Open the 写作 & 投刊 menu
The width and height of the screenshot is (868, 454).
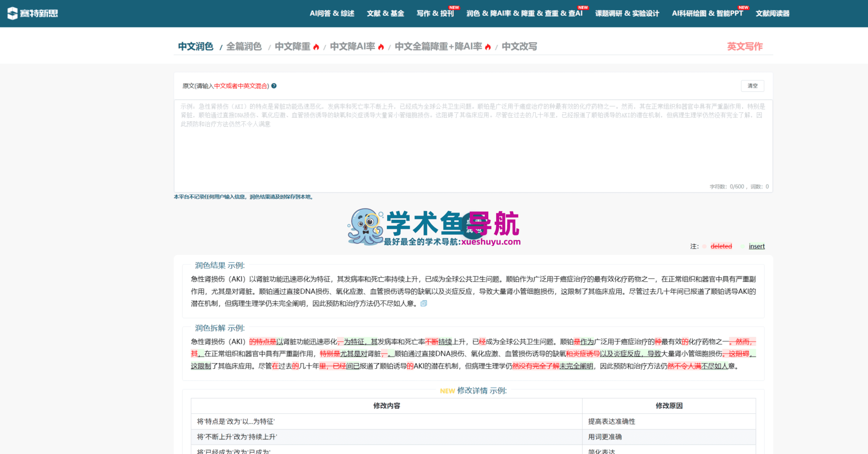click(x=435, y=14)
